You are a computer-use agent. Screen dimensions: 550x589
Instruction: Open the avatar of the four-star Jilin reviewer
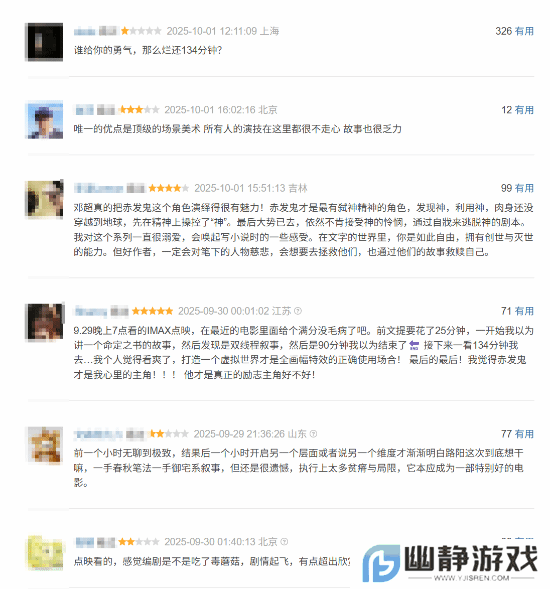pyautogui.click(x=45, y=199)
